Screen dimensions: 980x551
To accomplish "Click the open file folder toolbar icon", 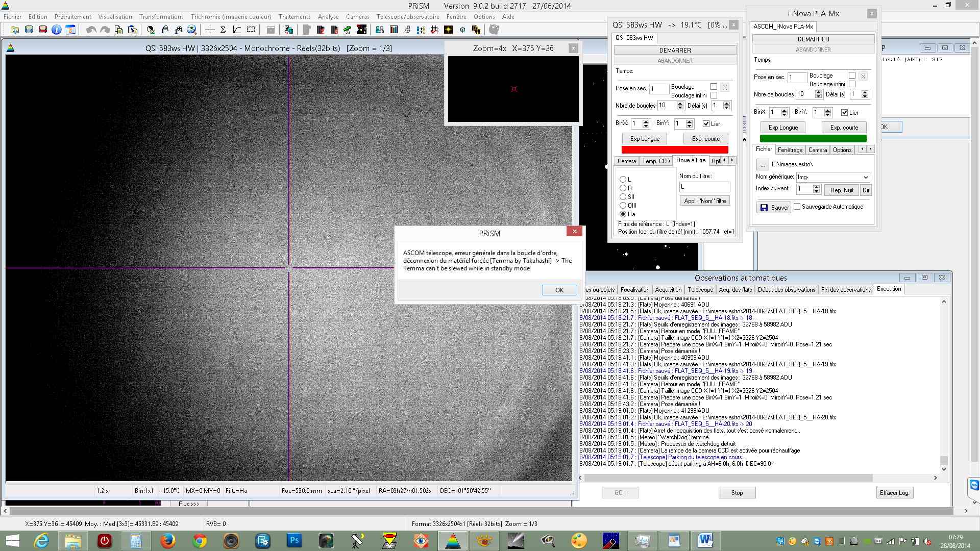I will pos(15,30).
